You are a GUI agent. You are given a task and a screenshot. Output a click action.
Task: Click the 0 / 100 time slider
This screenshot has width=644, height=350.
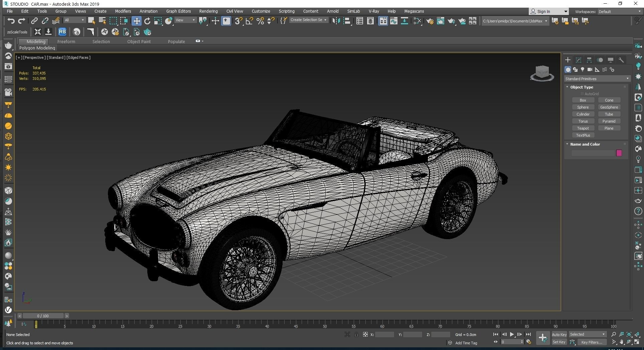click(43, 316)
